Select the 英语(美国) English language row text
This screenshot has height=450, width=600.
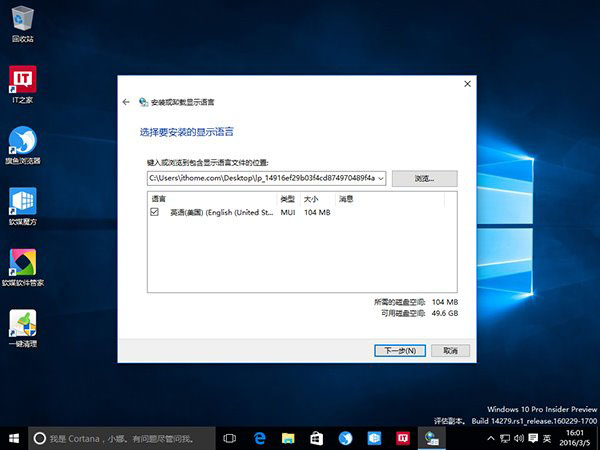coord(222,212)
